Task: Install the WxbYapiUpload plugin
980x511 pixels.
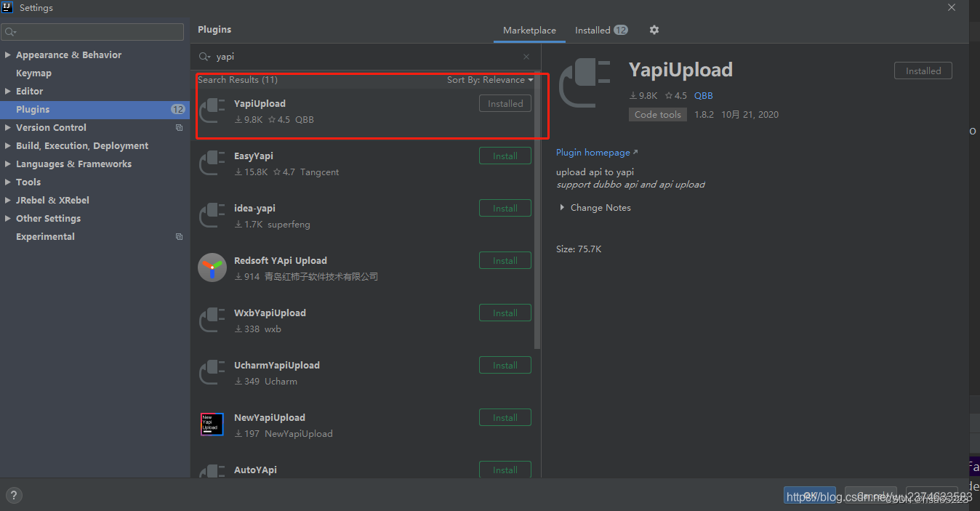Action: click(x=505, y=313)
